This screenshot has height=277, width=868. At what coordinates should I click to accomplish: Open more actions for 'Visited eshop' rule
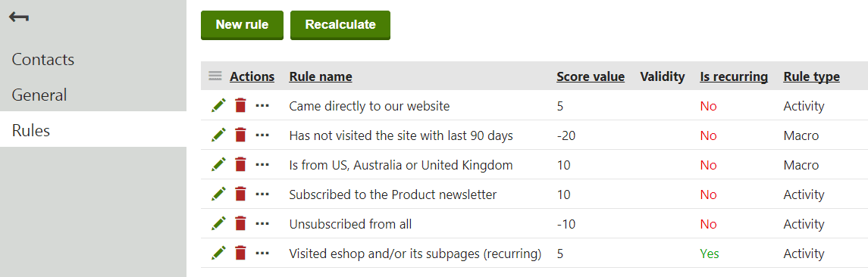[262, 254]
